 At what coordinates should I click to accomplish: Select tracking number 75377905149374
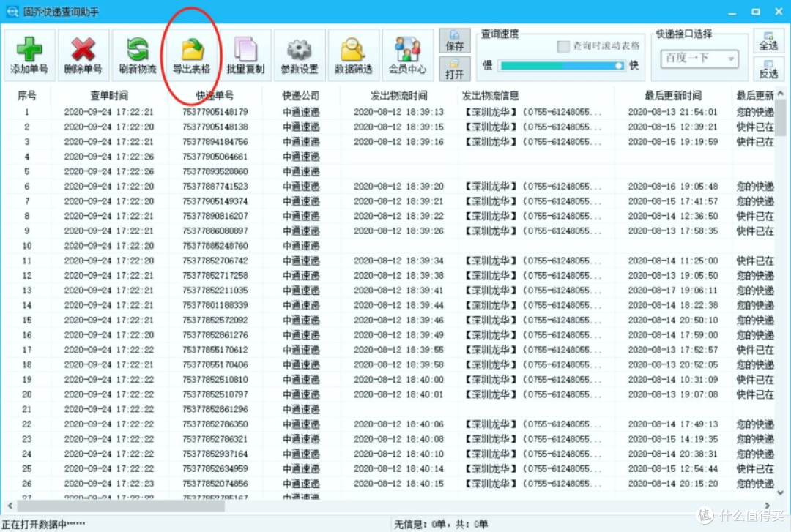[x=215, y=201]
